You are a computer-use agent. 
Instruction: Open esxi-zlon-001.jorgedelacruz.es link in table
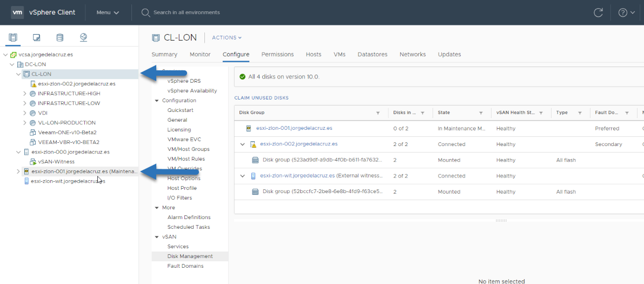tap(294, 128)
